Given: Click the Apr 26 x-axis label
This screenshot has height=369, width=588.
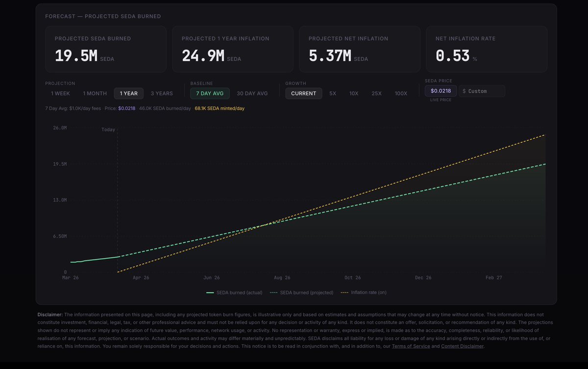Looking at the screenshot, I should pyautogui.click(x=141, y=278).
